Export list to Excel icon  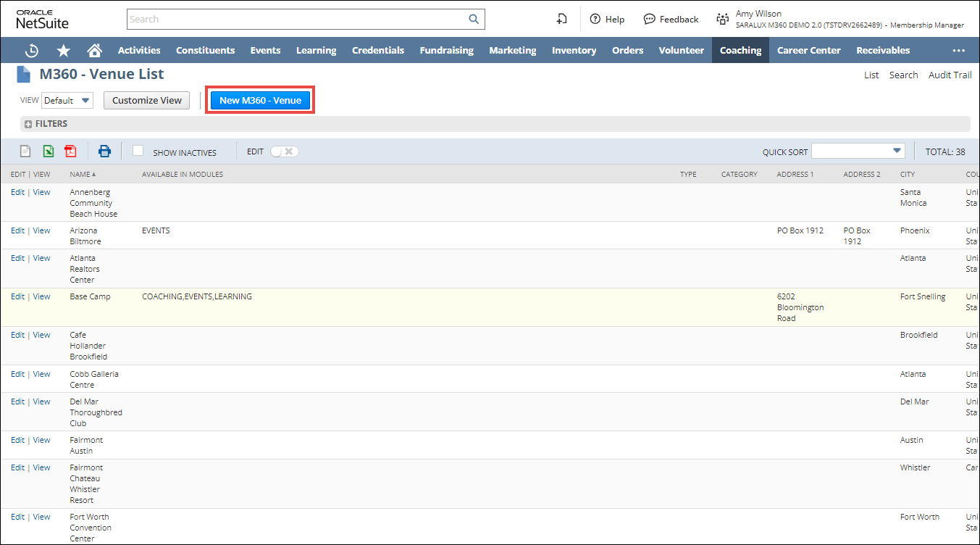coord(48,151)
